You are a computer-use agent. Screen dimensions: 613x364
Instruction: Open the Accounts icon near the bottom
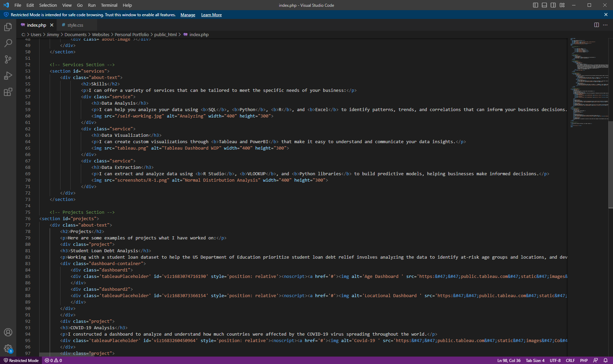click(x=8, y=333)
